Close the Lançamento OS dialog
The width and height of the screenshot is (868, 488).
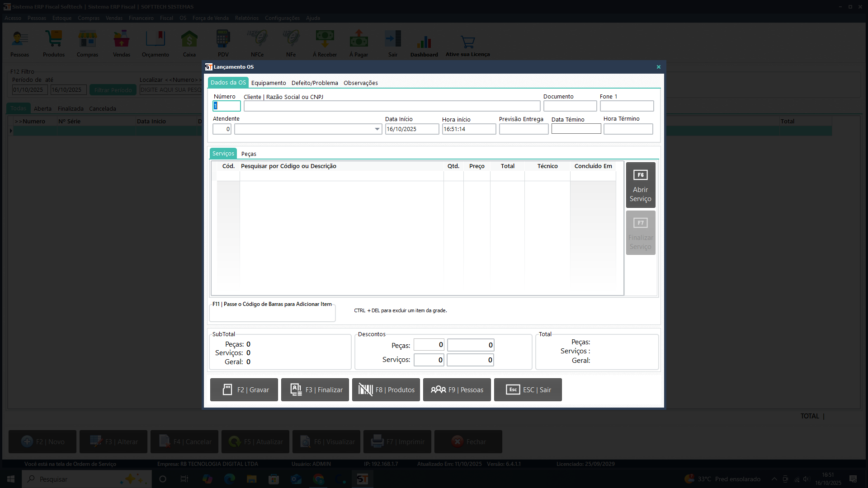[659, 67]
